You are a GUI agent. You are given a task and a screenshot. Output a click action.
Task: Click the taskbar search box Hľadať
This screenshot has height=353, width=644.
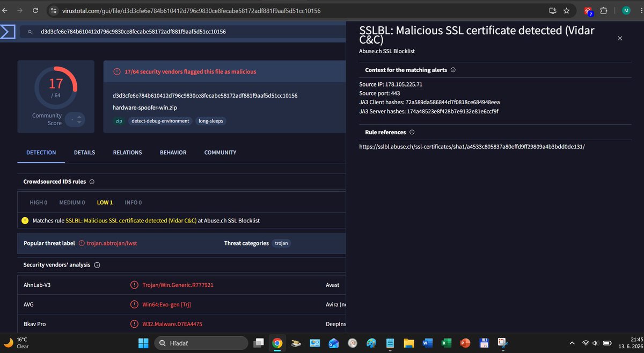(201, 342)
